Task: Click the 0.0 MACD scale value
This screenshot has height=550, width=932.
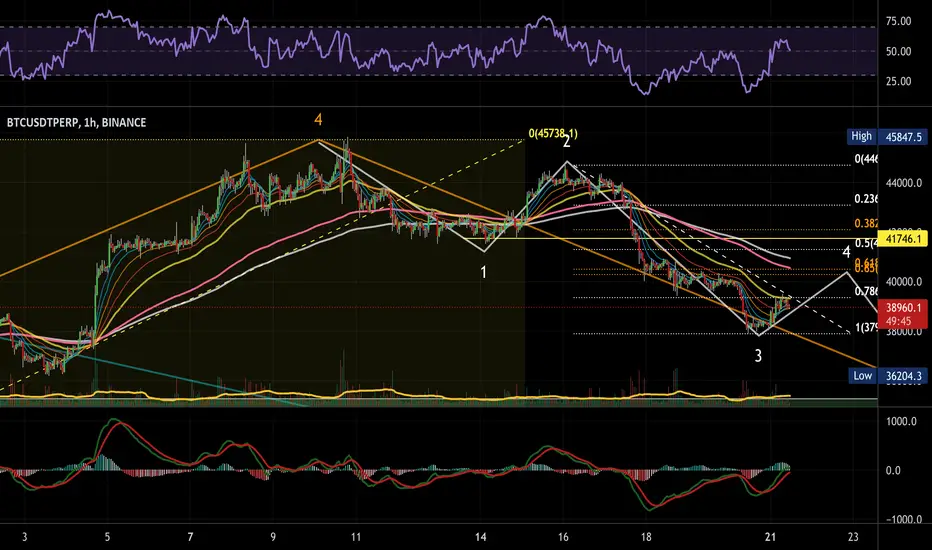Action: tap(893, 470)
